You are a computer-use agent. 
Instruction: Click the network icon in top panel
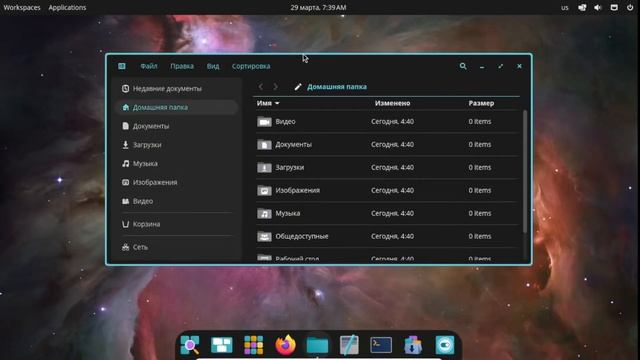click(582, 7)
